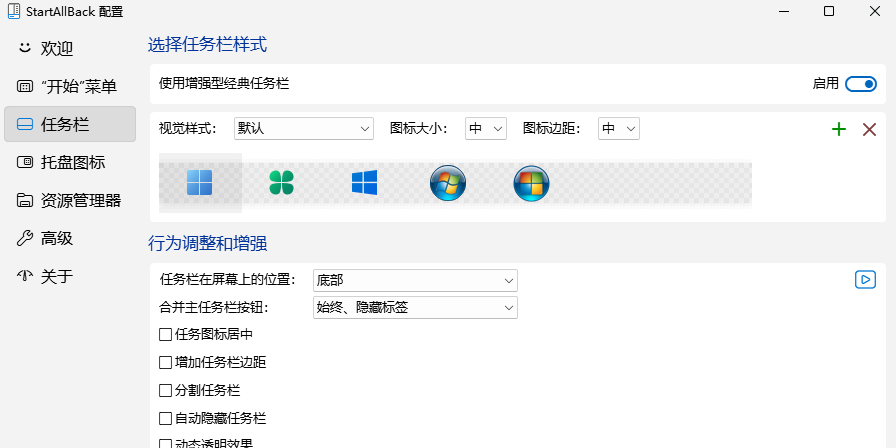896x448 pixels.
Task: Minimize the StartAllBack window
Action: point(784,11)
